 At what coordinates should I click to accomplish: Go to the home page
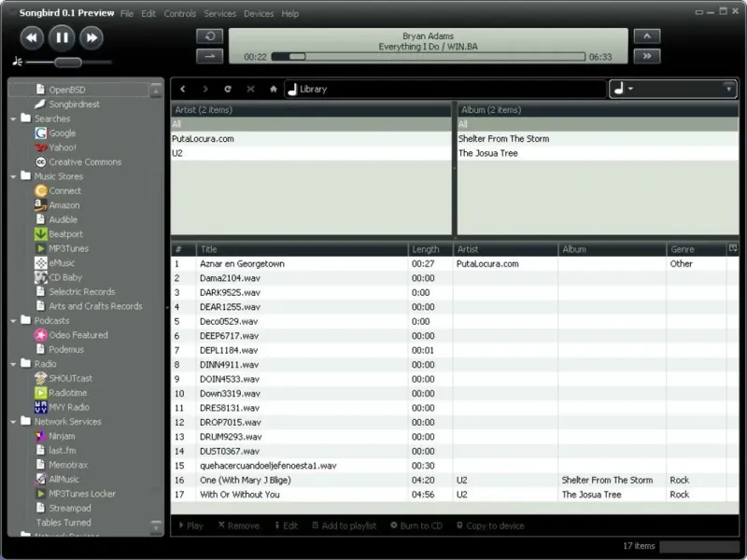pyautogui.click(x=274, y=89)
